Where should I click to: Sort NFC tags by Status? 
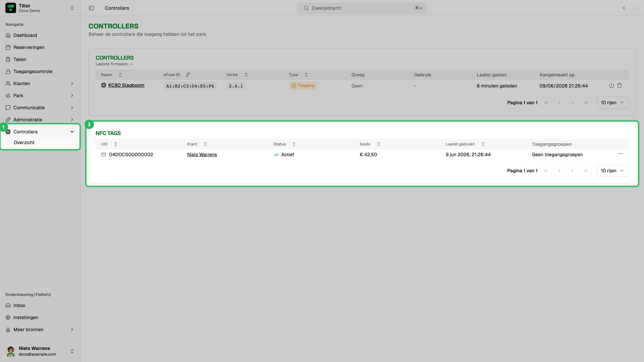coord(284,144)
